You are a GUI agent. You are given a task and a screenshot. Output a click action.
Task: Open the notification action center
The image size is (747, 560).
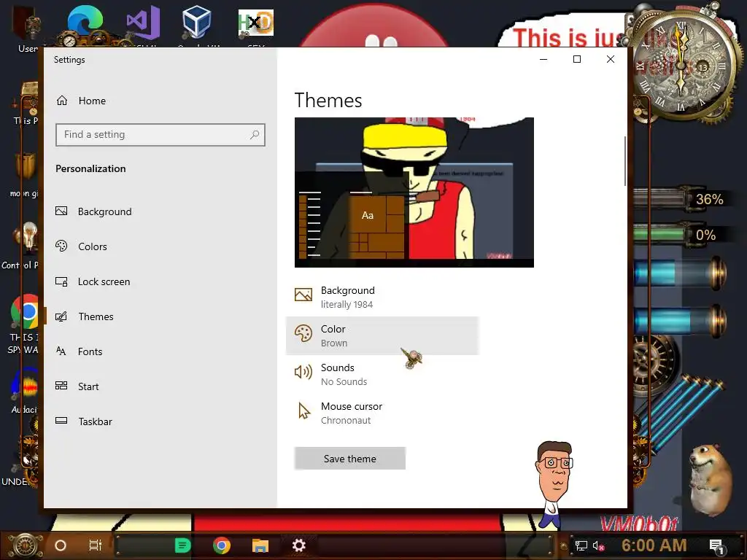(x=716, y=545)
